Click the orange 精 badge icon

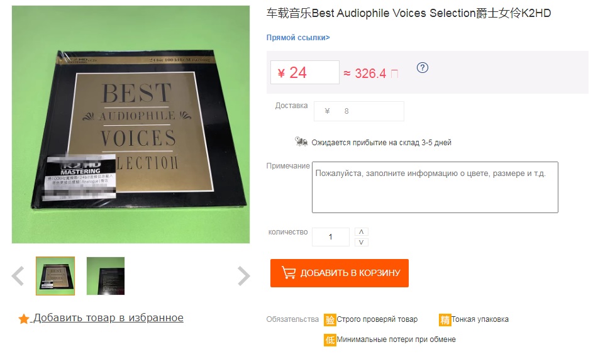445,319
